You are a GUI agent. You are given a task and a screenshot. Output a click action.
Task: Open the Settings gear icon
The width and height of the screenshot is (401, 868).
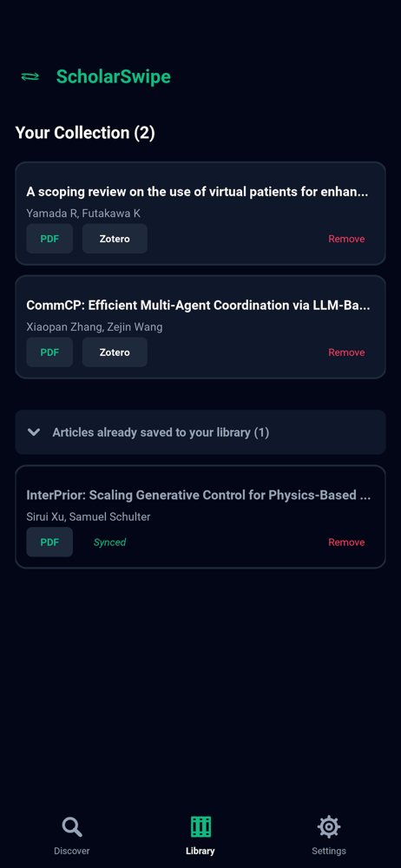click(x=329, y=827)
